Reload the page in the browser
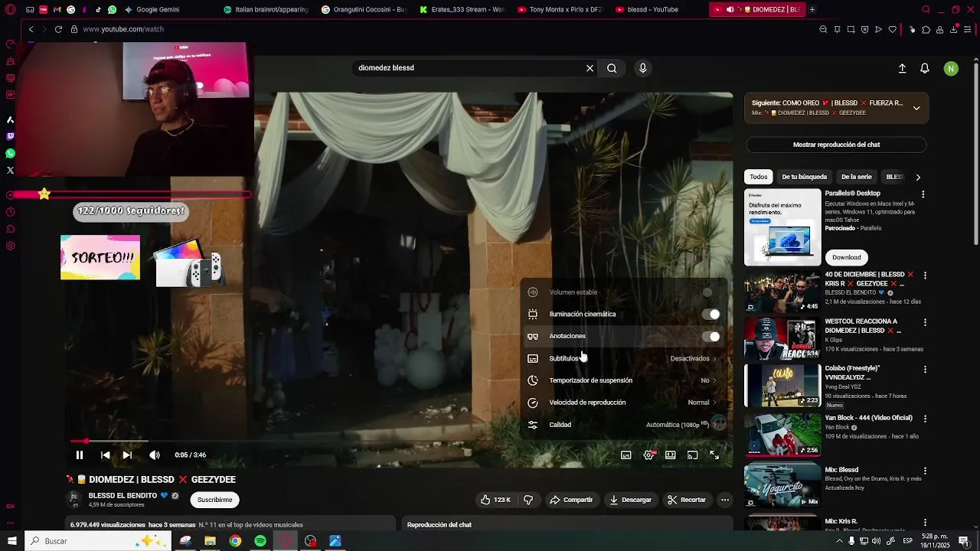 (58, 29)
